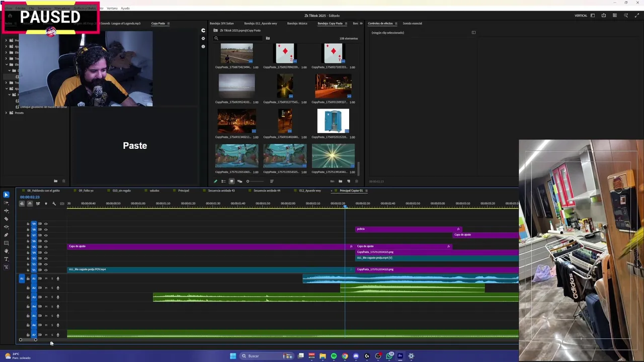
Task: Select the blue portable toilet thumbnail
Action: pyautogui.click(x=333, y=121)
